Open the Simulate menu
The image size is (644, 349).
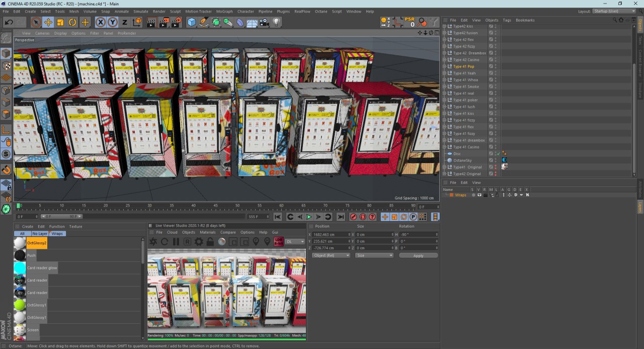point(141,11)
